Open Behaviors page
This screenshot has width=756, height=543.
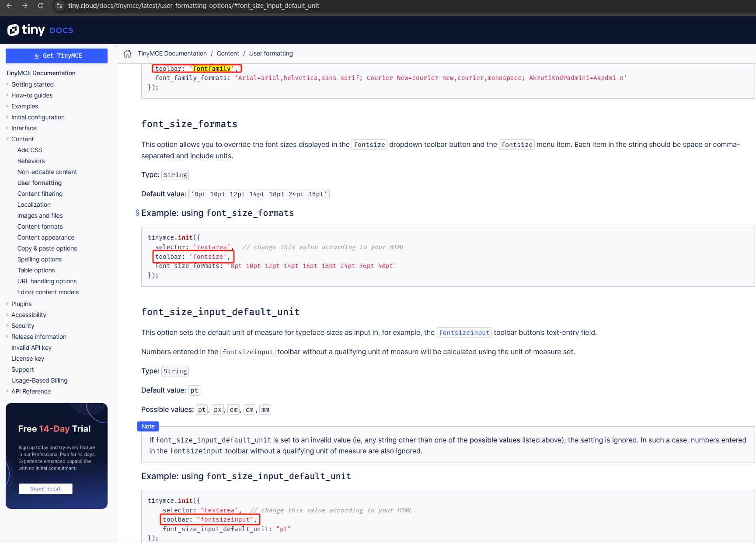31,161
